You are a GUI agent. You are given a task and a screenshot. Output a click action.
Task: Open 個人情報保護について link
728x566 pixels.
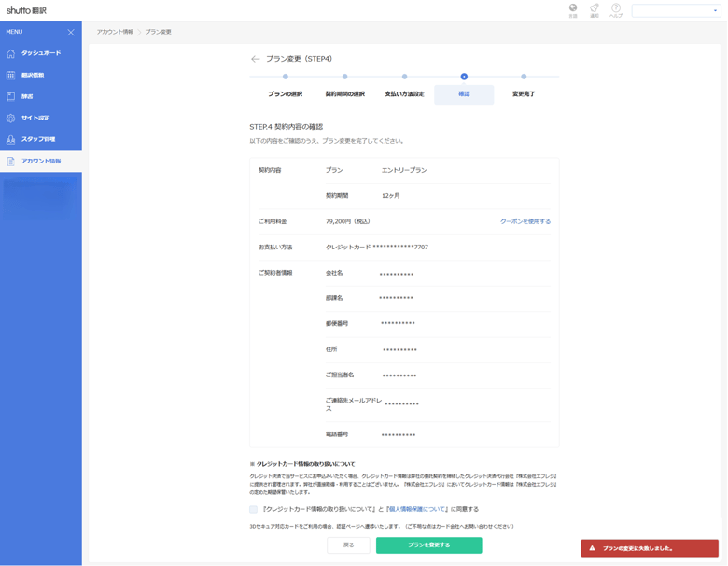pos(416,509)
